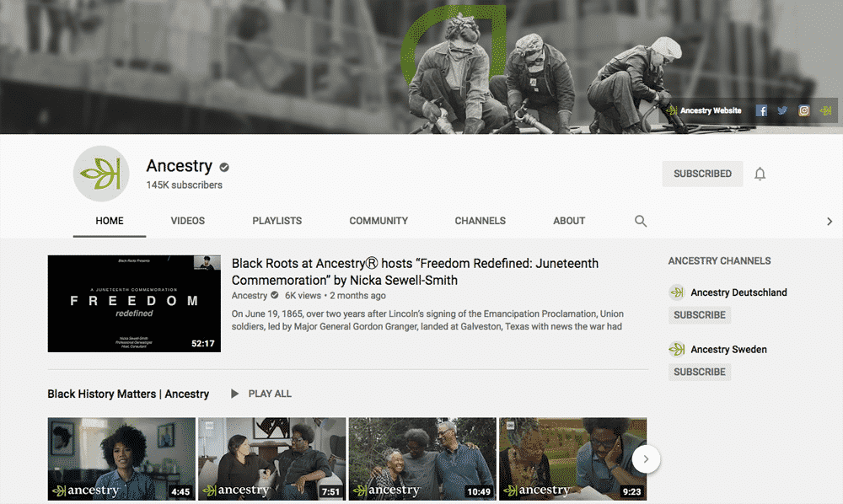
Task: Switch to the VIDEOS tab
Action: pos(187,221)
